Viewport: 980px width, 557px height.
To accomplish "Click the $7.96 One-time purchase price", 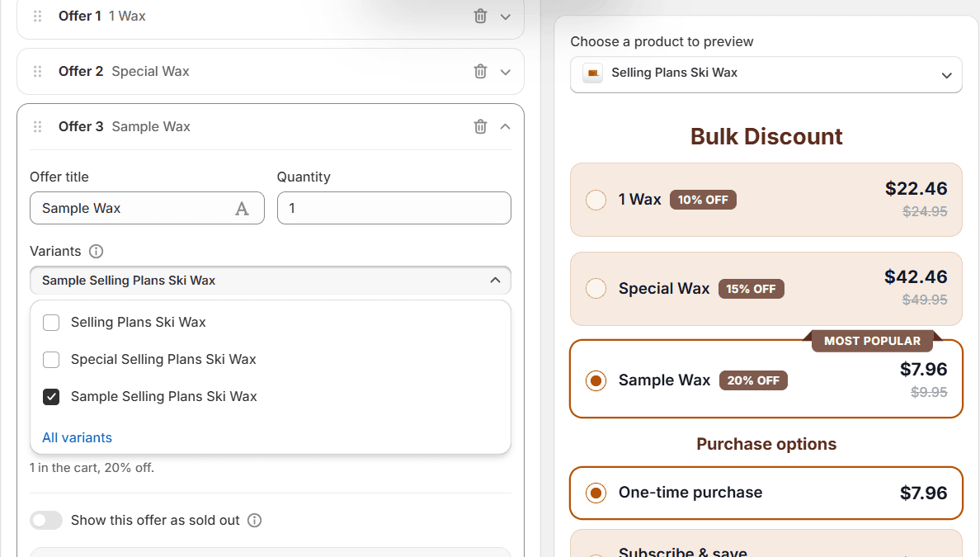I will (923, 493).
